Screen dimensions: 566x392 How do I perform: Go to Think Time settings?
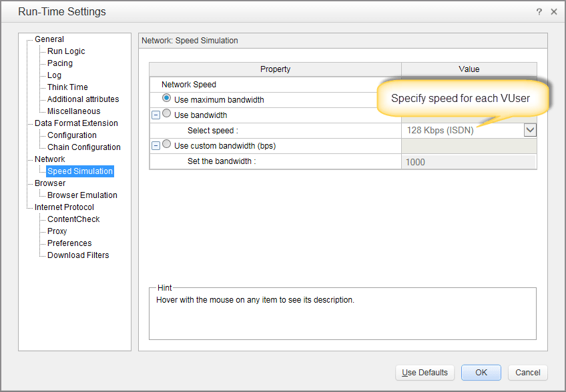coord(67,87)
